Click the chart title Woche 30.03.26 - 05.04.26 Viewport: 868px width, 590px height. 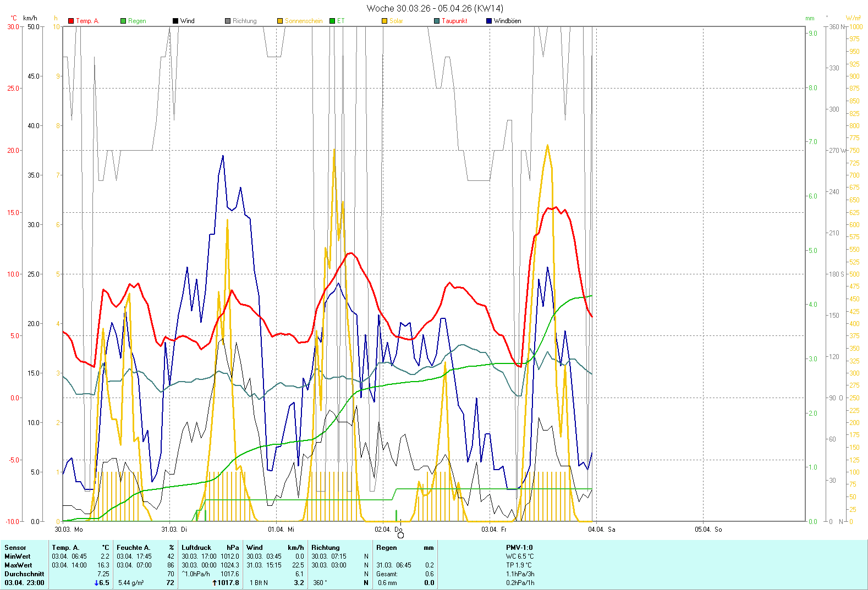(435, 8)
